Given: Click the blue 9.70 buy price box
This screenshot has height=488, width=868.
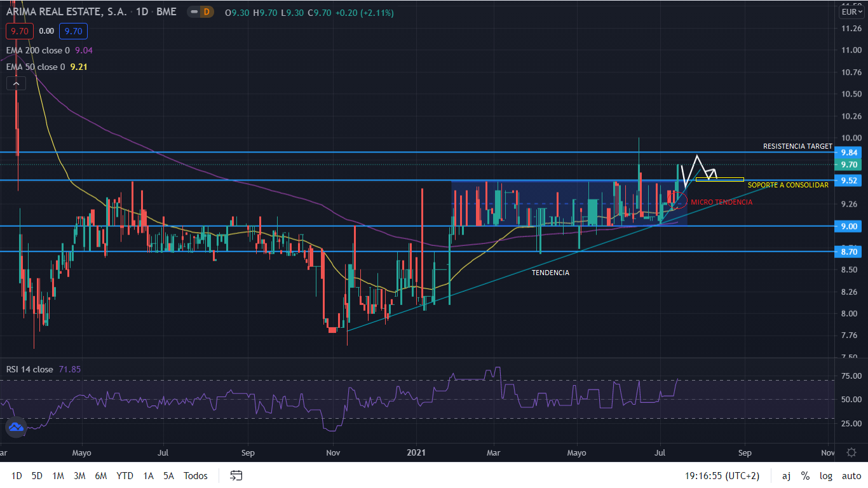Looking at the screenshot, I should 73,30.
